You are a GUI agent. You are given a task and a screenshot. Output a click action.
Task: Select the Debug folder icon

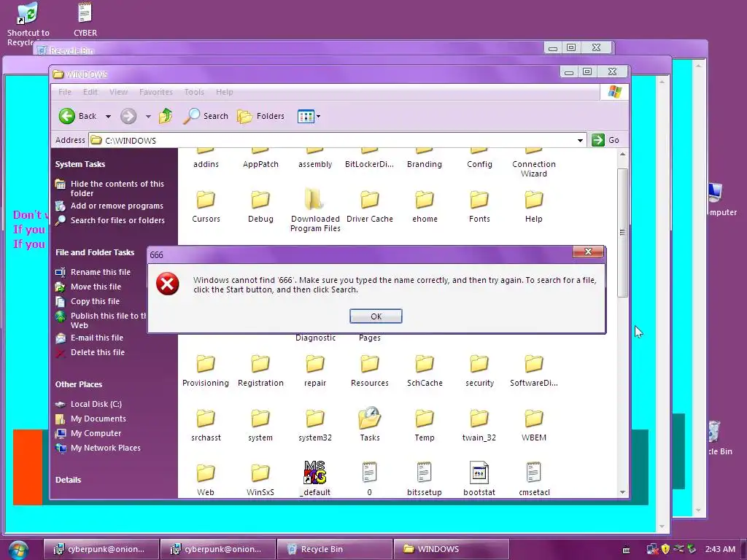tap(260, 200)
